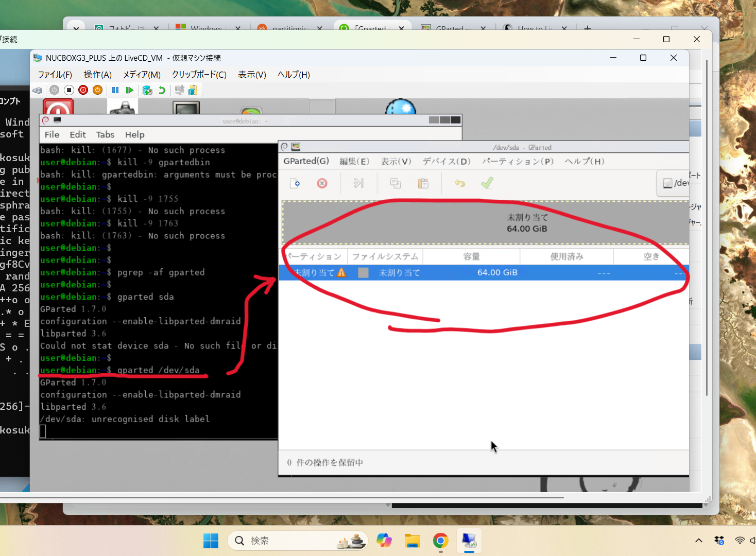Image resolution: width=756 pixels, height=556 pixels.
Task: Click the small terminal icon in terminal titlebar
Action: [x=57, y=120]
